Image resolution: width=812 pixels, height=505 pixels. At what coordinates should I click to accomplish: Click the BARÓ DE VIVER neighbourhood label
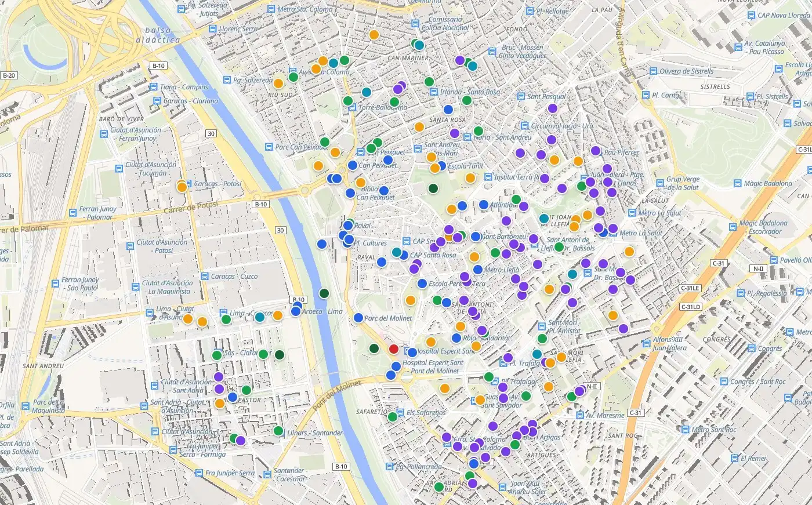[x=121, y=119]
